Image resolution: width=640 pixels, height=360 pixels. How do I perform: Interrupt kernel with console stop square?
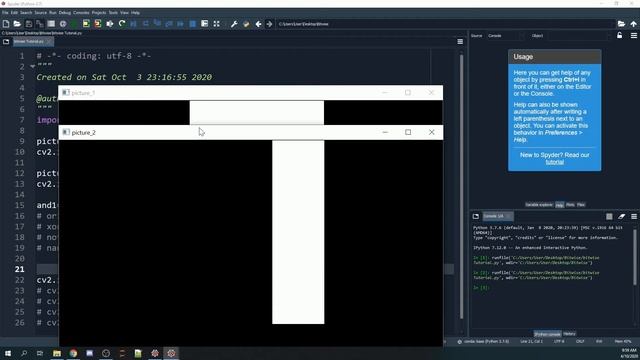(609, 216)
